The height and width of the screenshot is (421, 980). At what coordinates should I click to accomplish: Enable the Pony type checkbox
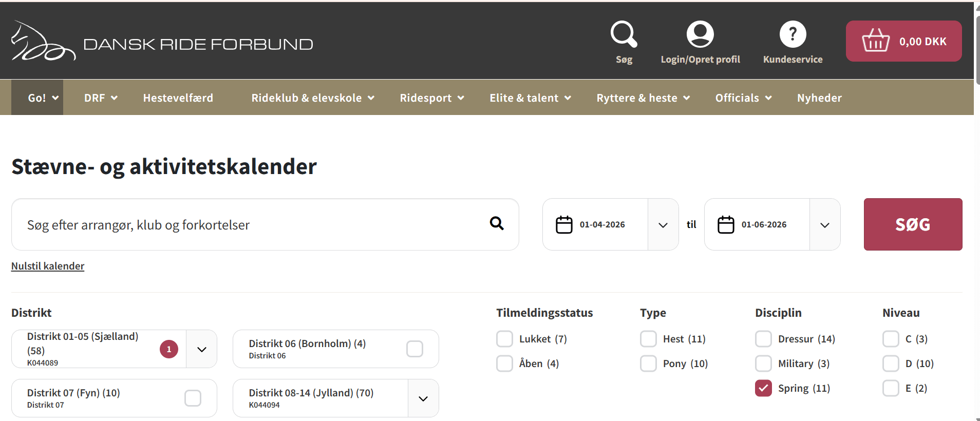pyautogui.click(x=648, y=363)
